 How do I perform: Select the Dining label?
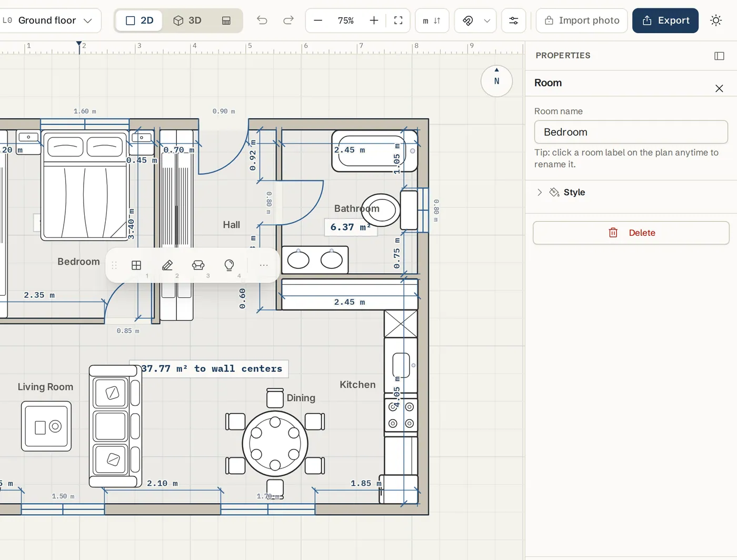(x=301, y=398)
